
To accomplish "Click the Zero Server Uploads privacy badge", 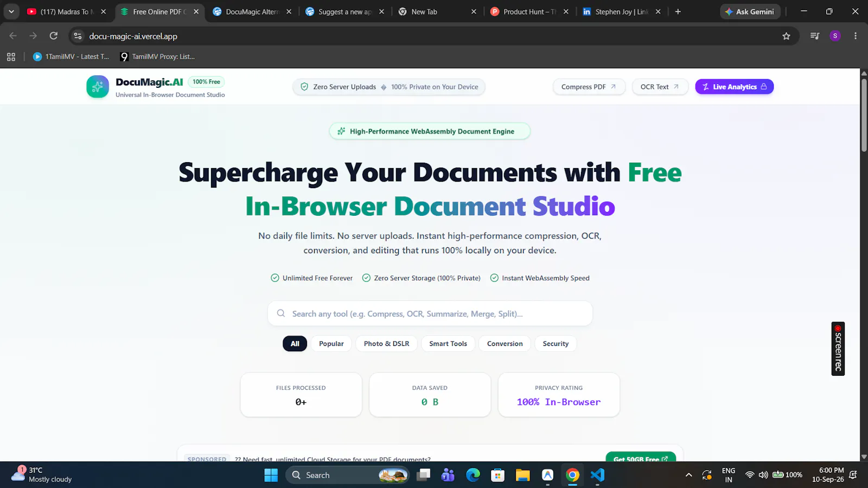I will [x=389, y=87].
